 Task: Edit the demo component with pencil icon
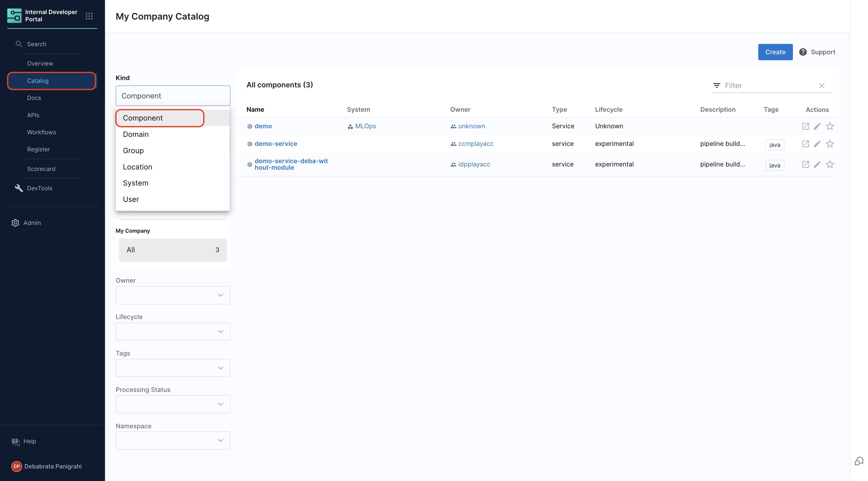(817, 126)
